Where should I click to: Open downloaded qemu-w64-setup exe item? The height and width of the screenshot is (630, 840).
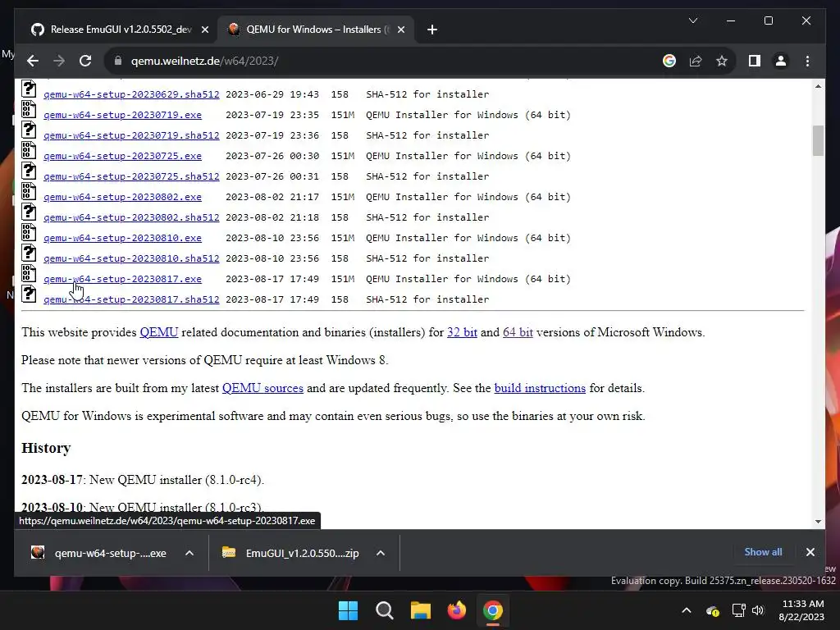(x=99, y=553)
